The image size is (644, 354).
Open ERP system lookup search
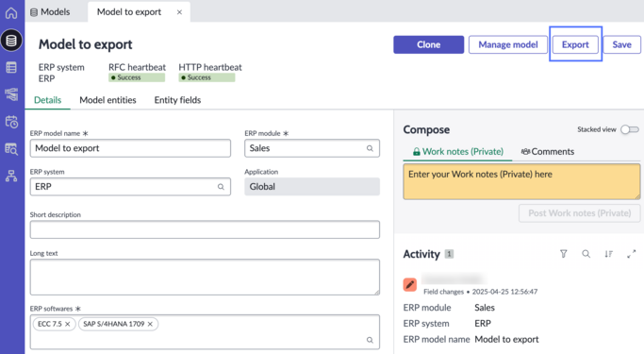click(221, 187)
